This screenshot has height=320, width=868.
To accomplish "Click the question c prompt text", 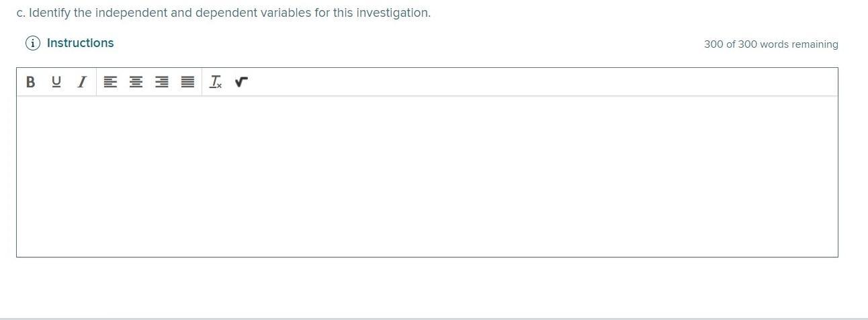I will [223, 13].
